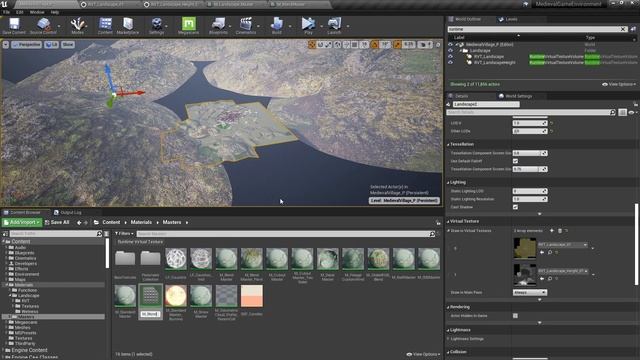The image size is (640, 360).
Task: Click the Play button in toolbar
Action: coord(308,25)
